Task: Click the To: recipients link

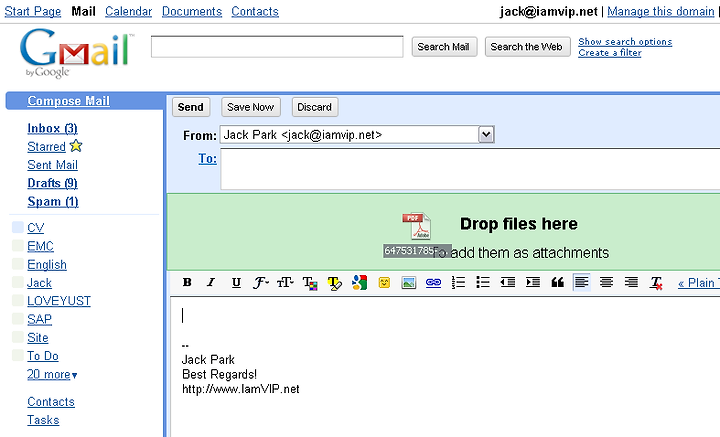Action: [208, 159]
